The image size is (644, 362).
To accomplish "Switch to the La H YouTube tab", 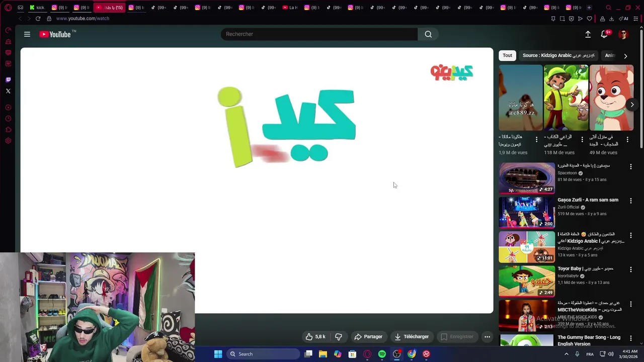I will (x=290, y=8).
